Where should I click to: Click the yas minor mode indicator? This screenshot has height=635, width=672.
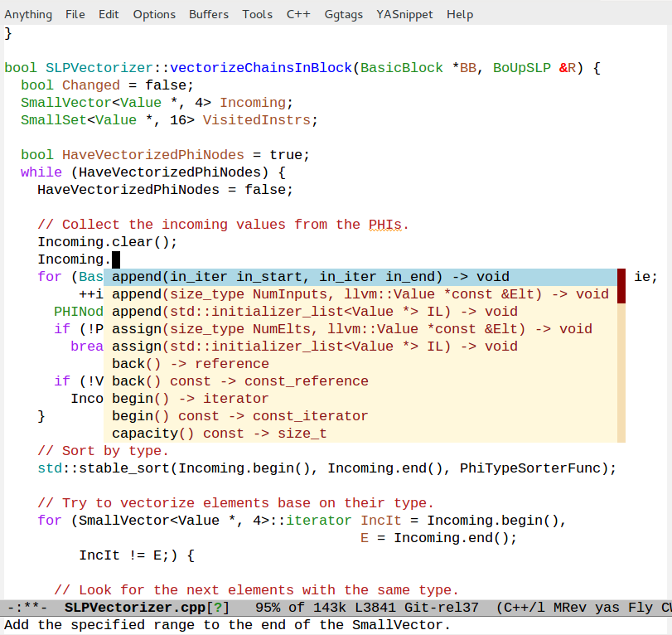click(x=607, y=608)
